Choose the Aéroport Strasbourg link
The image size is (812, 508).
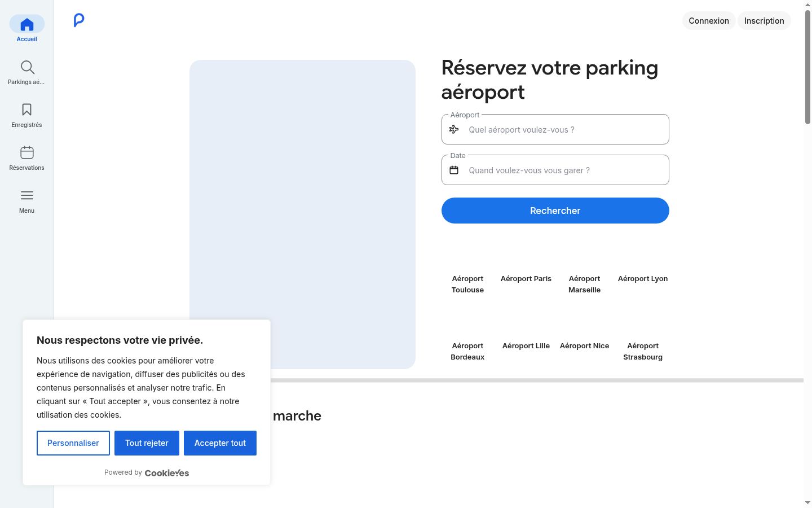[x=643, y=351]
